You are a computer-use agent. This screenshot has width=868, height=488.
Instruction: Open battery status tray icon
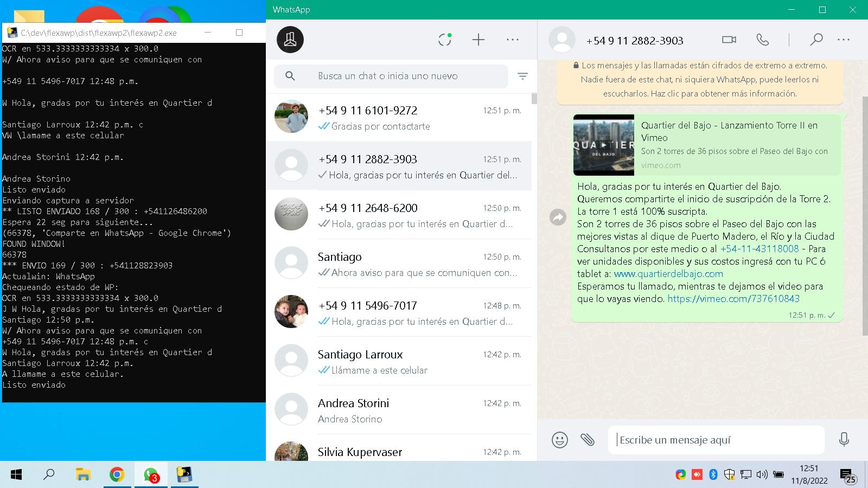778,475
